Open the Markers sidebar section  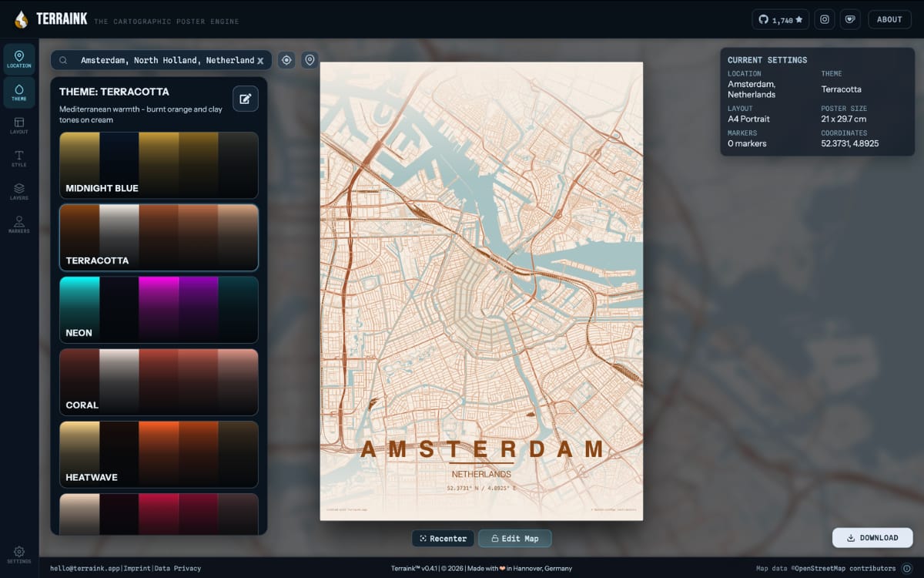[19, 225]
